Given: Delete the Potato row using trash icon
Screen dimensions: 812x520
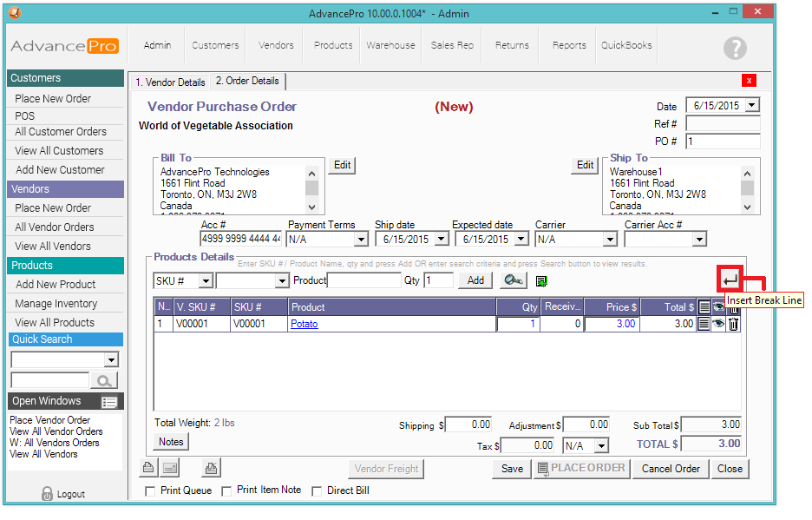Looking at the screenshot, I should point(733,324).
